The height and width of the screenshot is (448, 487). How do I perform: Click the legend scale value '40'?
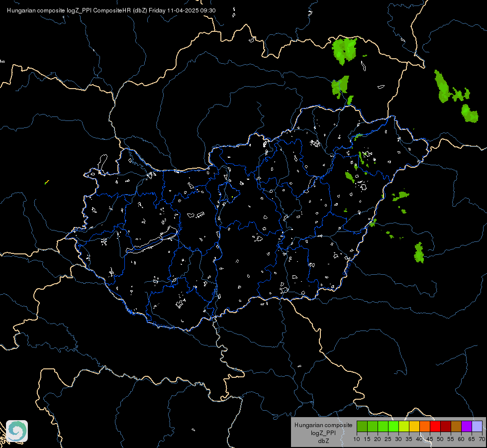pyautogui.click(x=419, y=440)
